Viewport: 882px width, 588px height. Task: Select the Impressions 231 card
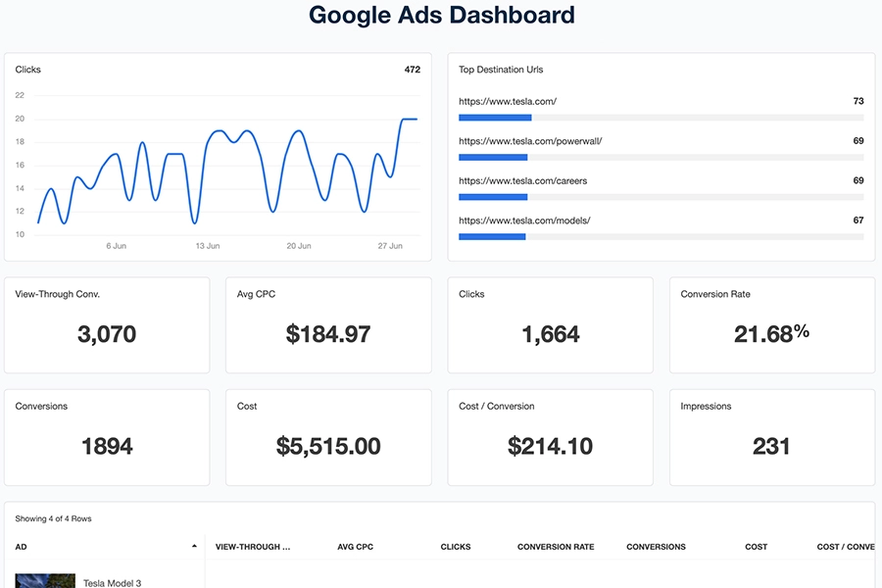(771, 437)
